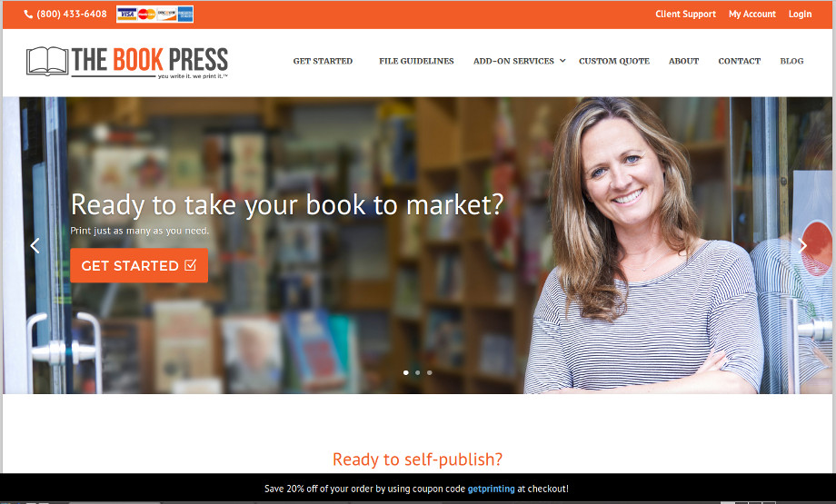Click the Discover card icon

coord(166,15)
